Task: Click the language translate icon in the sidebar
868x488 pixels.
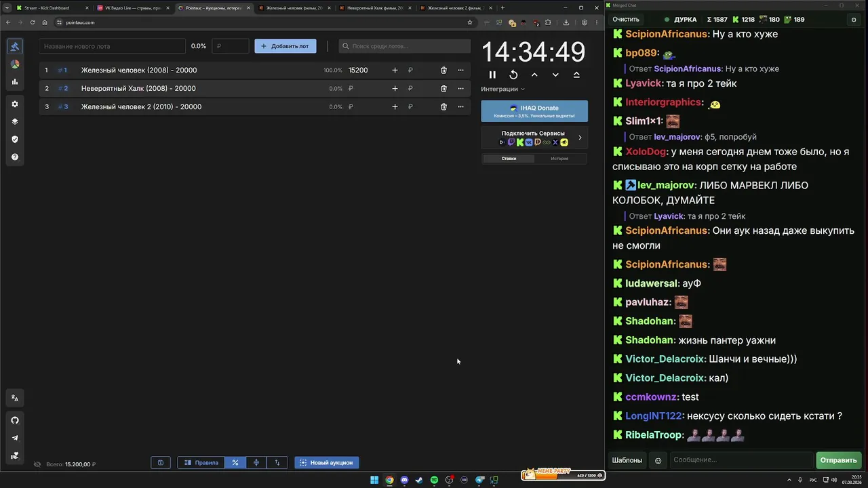Action: [15, 398]
